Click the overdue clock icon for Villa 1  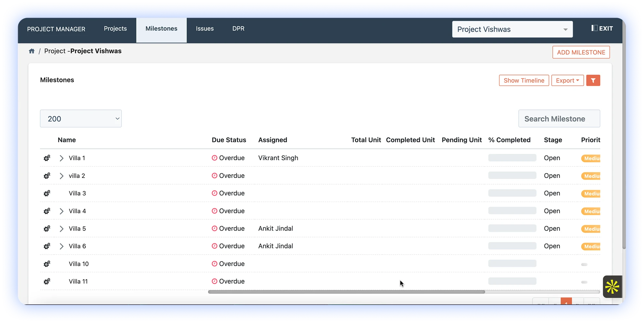[214, 158]
